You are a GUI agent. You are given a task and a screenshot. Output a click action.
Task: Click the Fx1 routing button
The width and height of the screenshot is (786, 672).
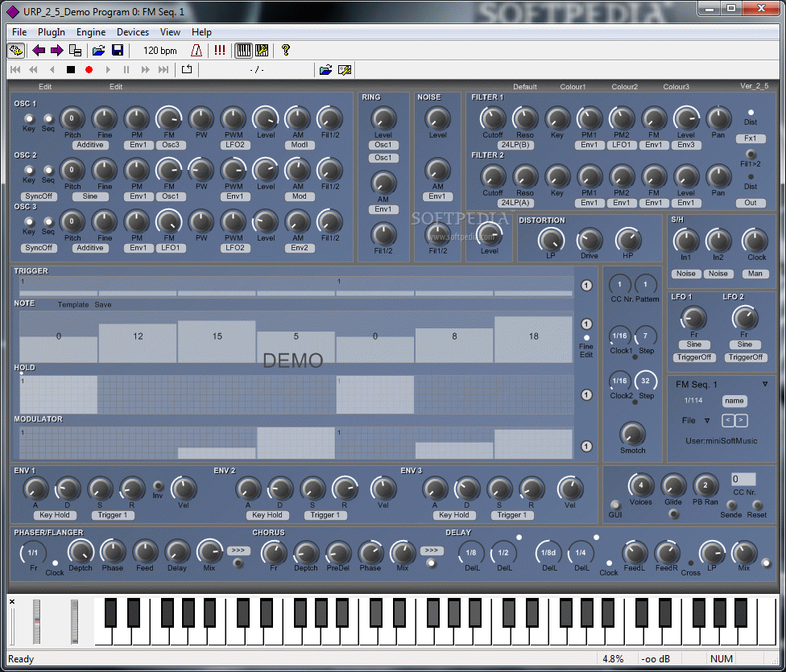751,138
